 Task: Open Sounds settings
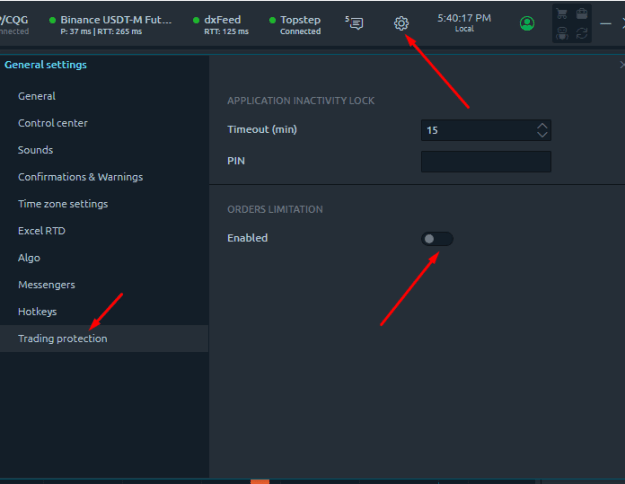click(x=35, y=150)
